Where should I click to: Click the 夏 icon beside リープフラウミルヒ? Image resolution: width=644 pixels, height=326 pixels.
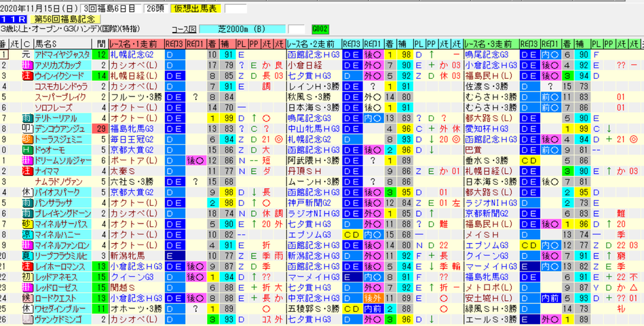(26, 255)
